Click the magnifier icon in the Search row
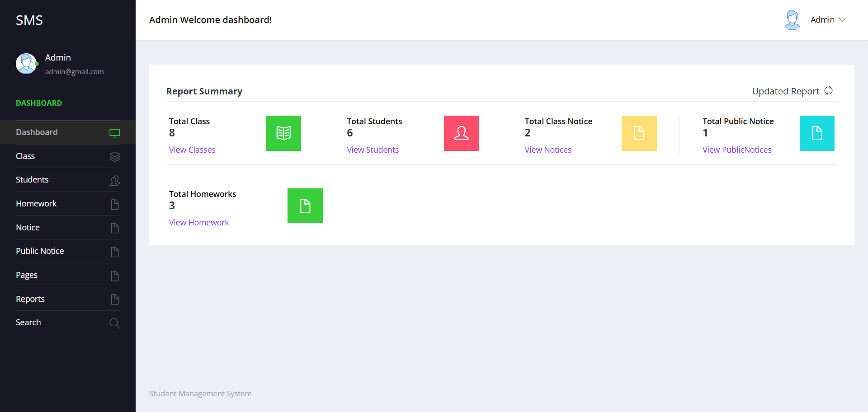 tap(115, 323)
